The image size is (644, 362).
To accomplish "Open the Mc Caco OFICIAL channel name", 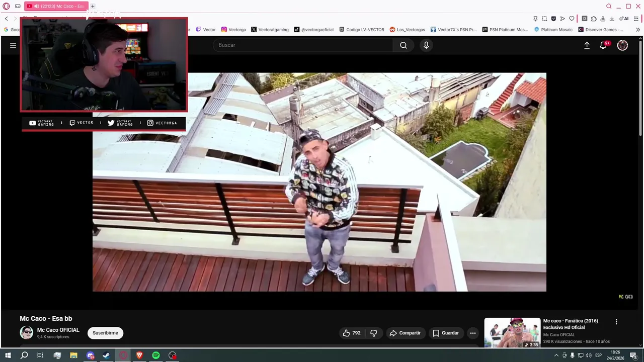I will click(x=58, y=330).
